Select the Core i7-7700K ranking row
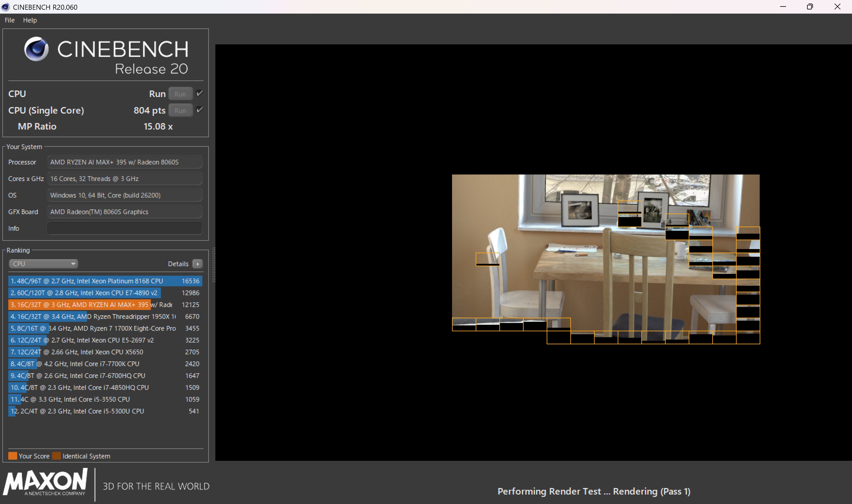Screen dimensions: 852x504 point(105,364)
